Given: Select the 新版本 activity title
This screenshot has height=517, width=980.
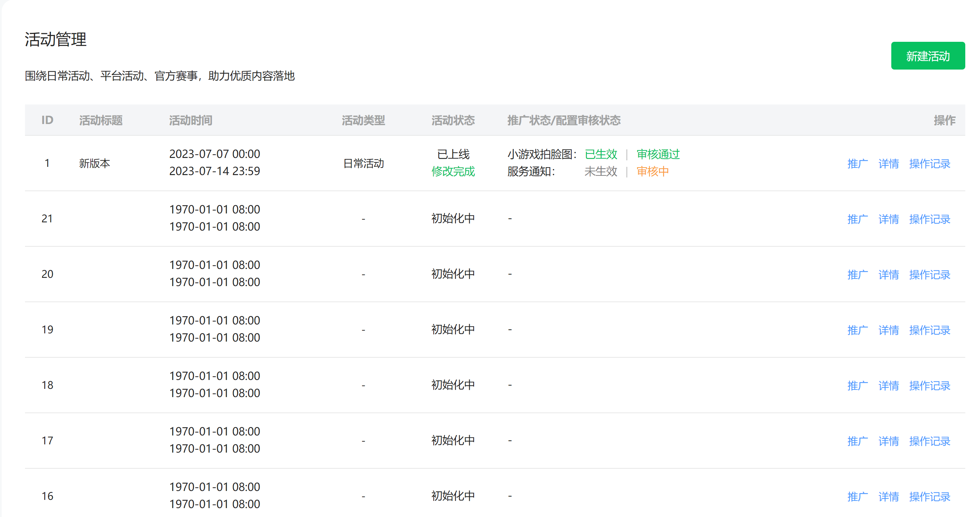Looking at the screenshot, I should (x=94, y=163).
